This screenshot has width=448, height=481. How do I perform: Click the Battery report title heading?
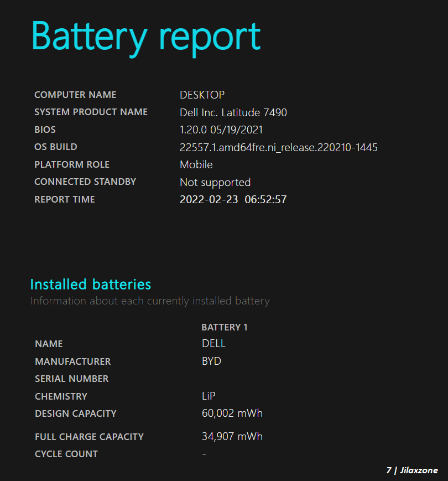146,38
